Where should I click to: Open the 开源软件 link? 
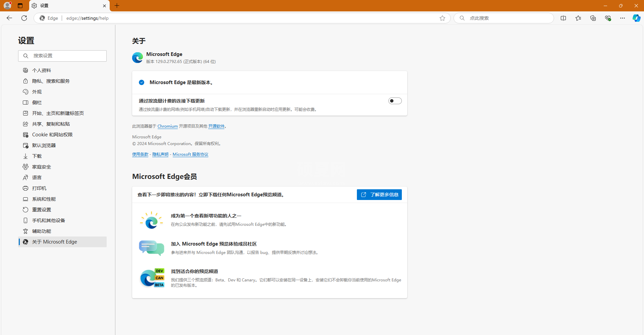point(216,126)
